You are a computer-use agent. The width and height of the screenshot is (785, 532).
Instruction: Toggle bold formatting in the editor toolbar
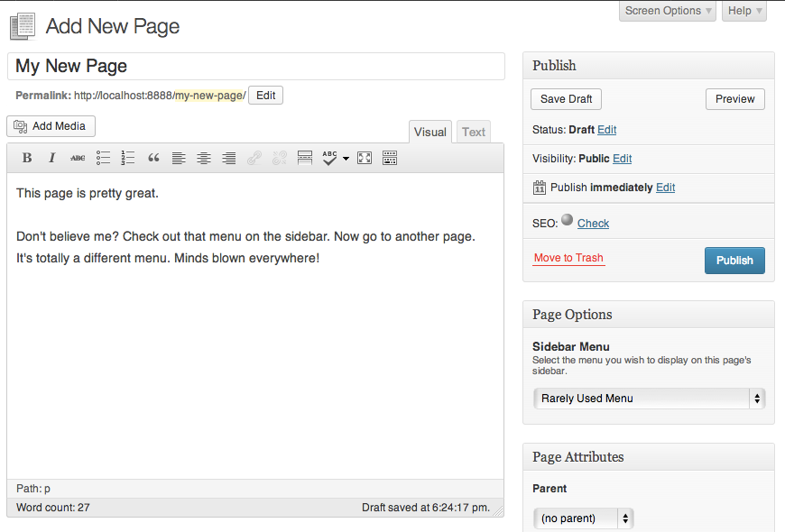tap(27, 158)
